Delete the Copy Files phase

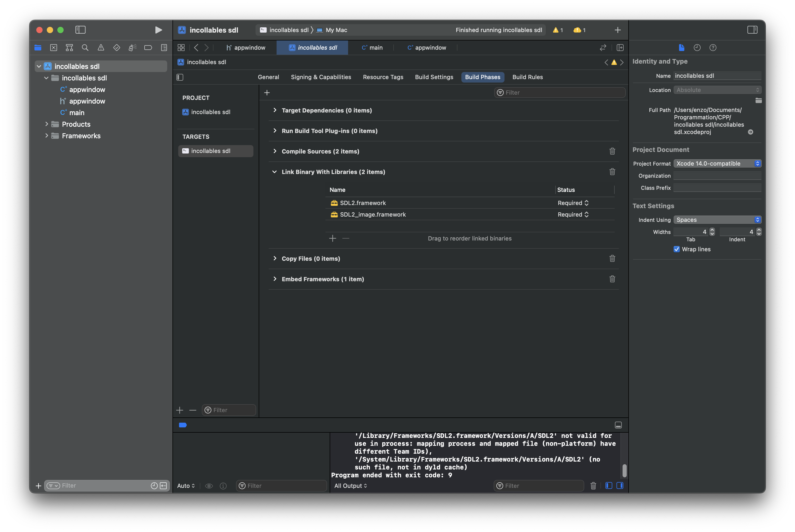[x=612, y=258]
